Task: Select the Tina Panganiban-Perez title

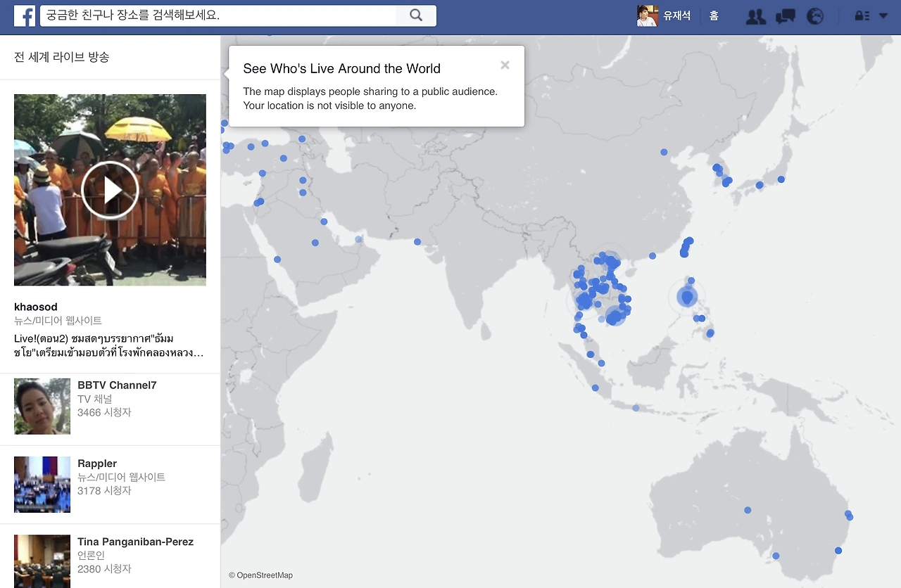Action: 135,542
